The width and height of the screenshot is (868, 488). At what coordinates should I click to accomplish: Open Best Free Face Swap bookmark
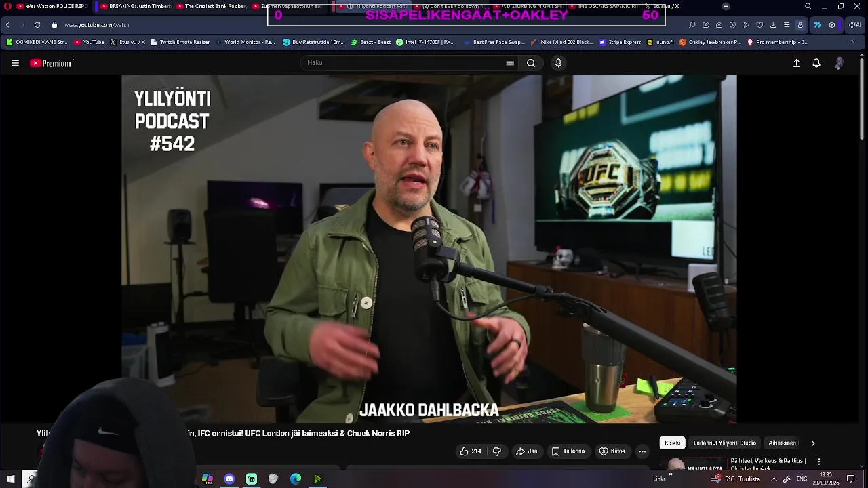494,42
